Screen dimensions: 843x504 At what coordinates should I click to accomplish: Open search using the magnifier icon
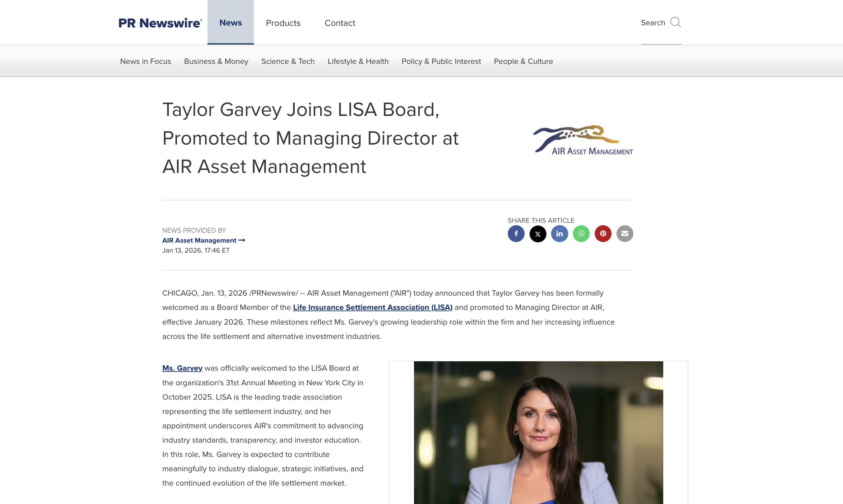[x=676, y=22]
